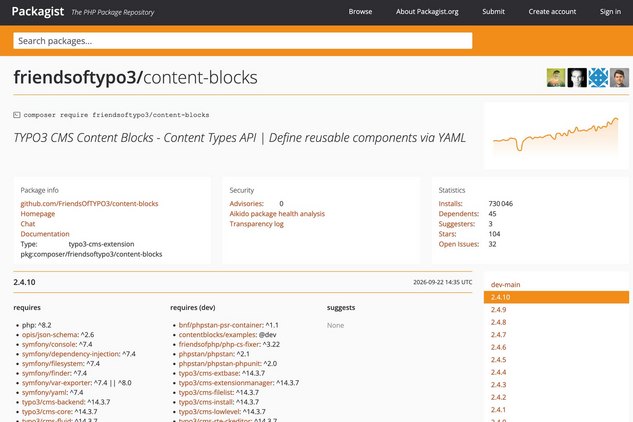Click the friendsoftypo3 vendor name in title
This screenshot has width=633, height=422.
75,77
